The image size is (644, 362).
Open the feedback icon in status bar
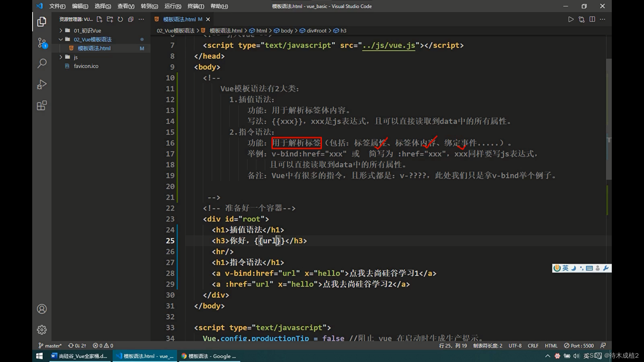[603, 346]
